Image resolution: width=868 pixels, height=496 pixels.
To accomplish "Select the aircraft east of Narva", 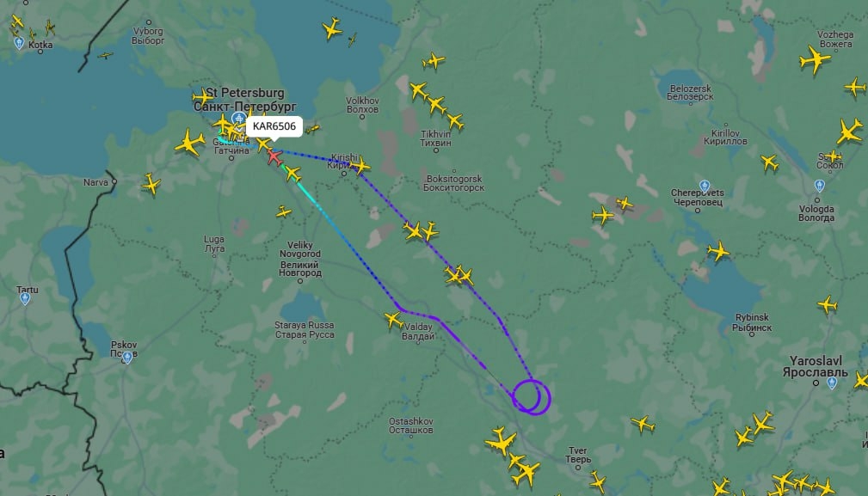I will (151, 184).
